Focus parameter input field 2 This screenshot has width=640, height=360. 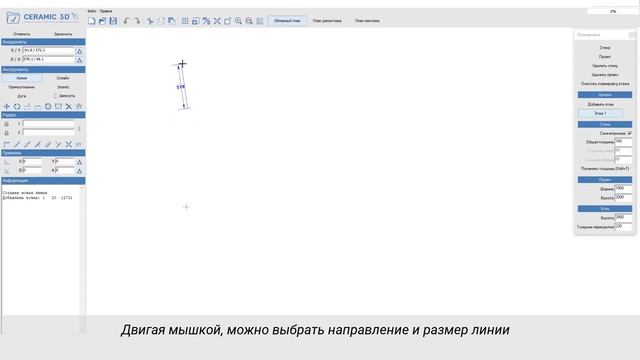pos(49,132)
